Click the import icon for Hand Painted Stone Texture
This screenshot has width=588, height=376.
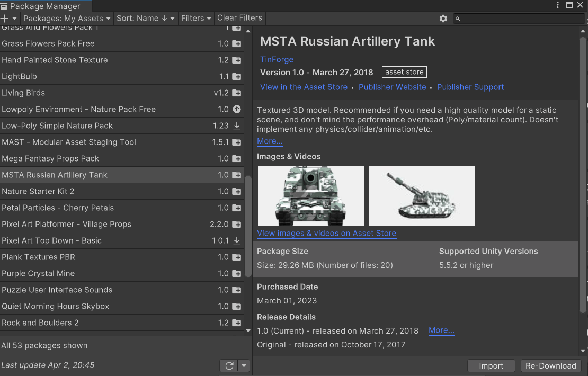pos(237,60)
